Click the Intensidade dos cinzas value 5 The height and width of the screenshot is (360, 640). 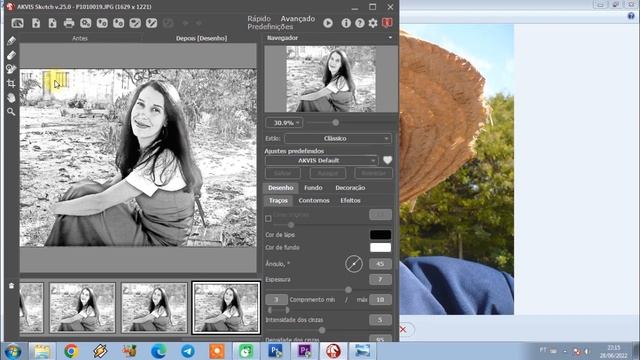click(380, 320)
